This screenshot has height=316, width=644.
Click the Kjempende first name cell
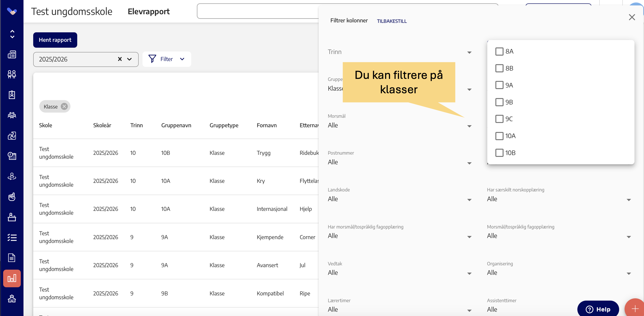tap(270, 237)
